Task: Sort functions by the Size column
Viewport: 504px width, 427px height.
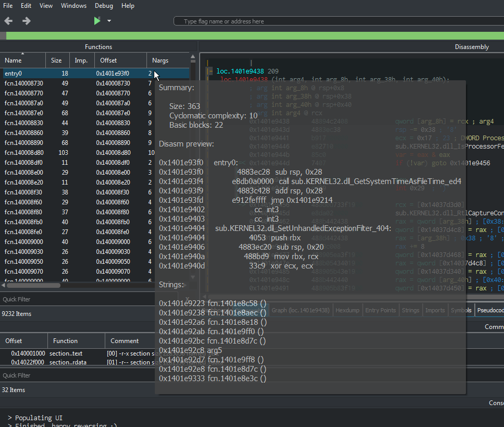Action: [x=57, y=60]
